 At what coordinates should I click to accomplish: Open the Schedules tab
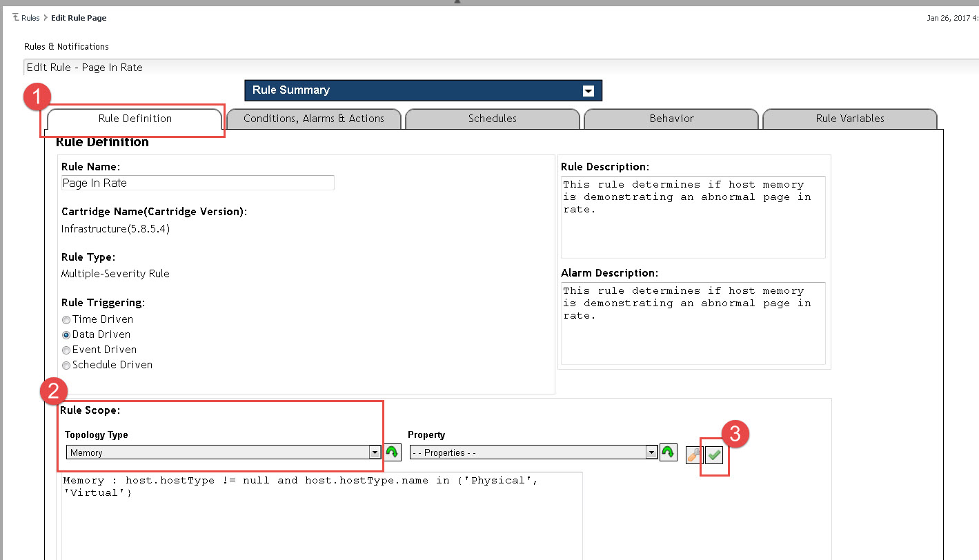[x=492, y=119]
